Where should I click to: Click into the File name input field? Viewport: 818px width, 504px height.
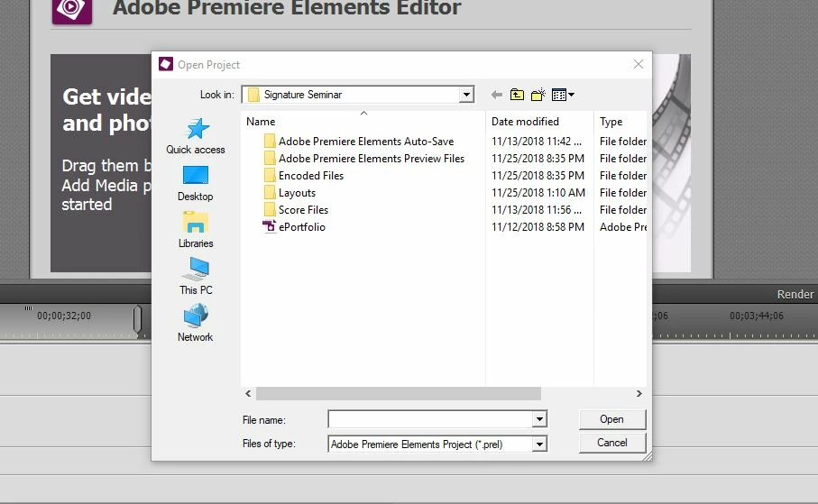(431, 418)
